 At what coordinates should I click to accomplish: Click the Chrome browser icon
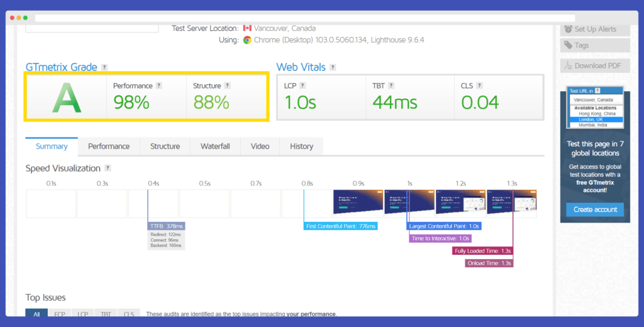point(247,40)
